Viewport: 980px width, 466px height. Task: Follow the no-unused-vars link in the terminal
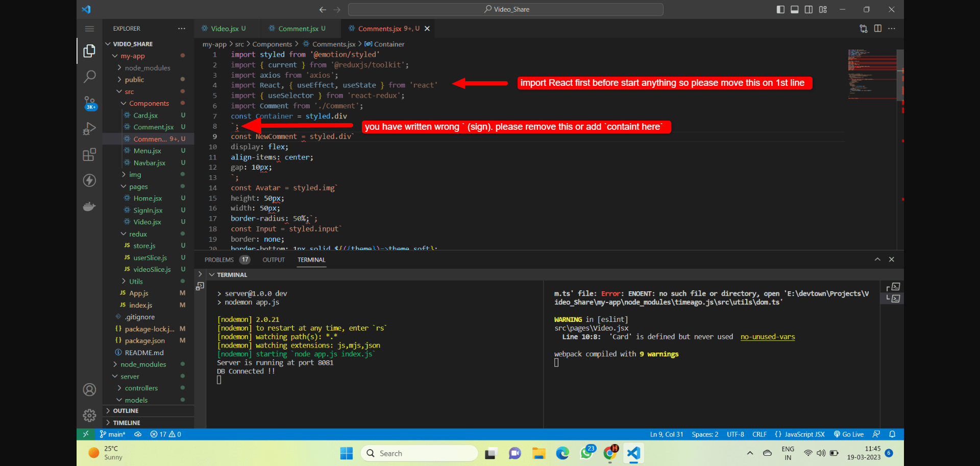click(767, 337)
